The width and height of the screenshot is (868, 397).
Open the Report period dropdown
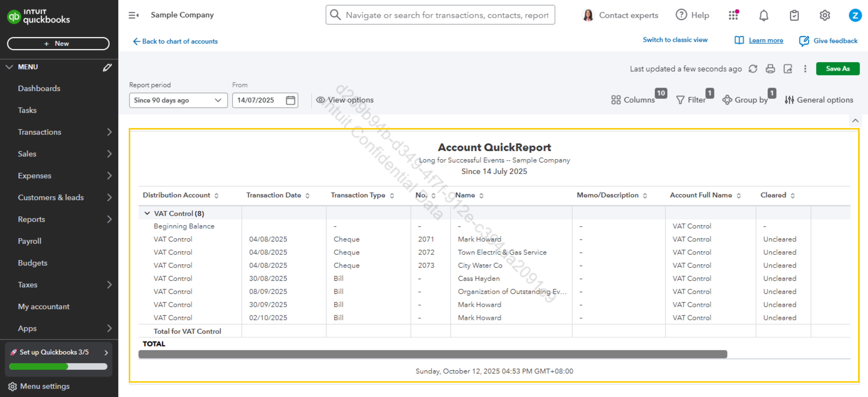(x=178, y=100)
